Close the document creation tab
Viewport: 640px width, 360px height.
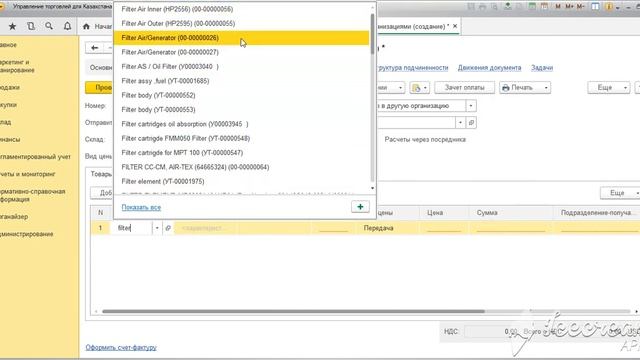(455, 26)
